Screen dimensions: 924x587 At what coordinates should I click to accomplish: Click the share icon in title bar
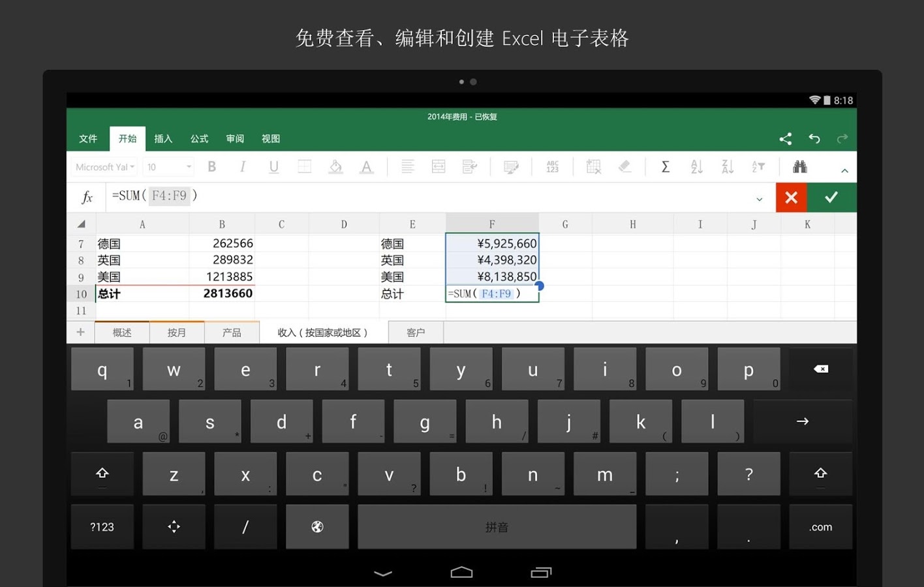pos(786,138)
